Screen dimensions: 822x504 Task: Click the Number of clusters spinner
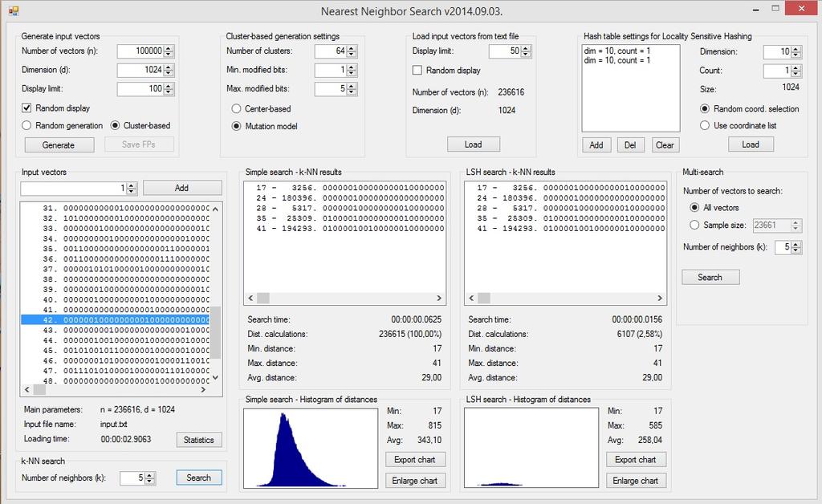pyautogui.click(x=352, y=51)
